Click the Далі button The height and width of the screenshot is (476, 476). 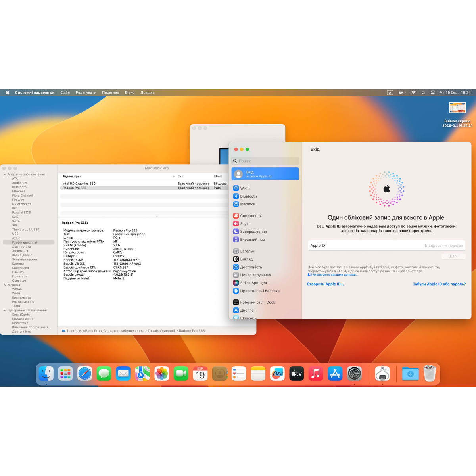click(x=453, y=256)
